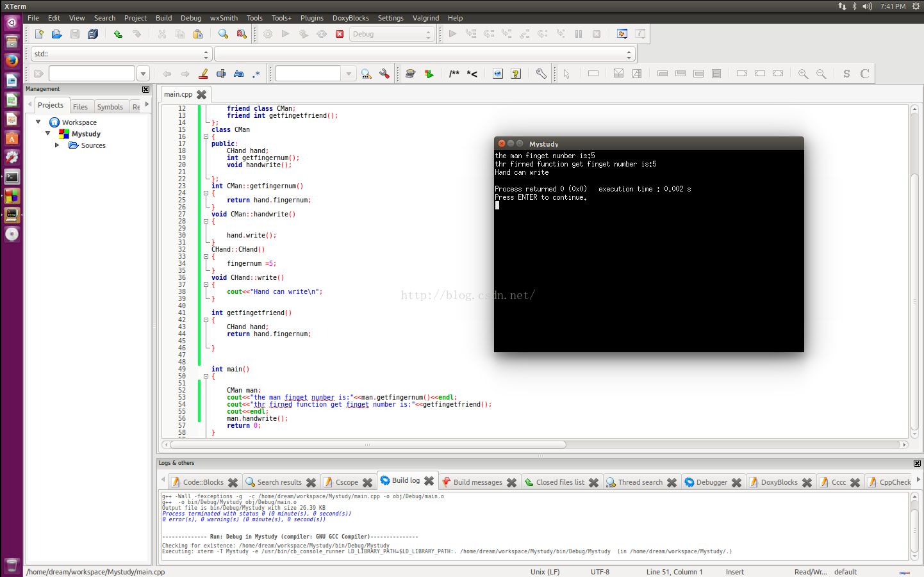This screenshot has height=577, width=924.
Task: Open the Replace dialog icon
Action: [x=241, y=34]
